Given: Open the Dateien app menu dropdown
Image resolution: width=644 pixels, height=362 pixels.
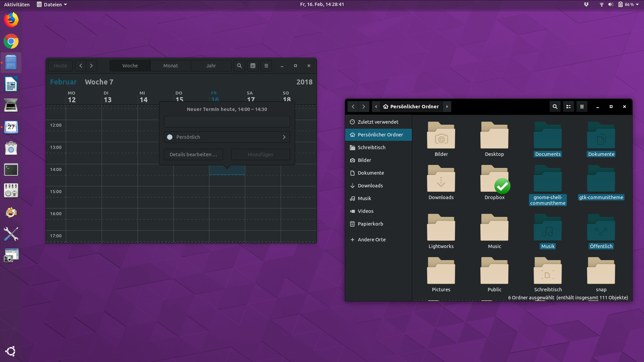Looking at the screenshot, I should (x=52, y=4).
